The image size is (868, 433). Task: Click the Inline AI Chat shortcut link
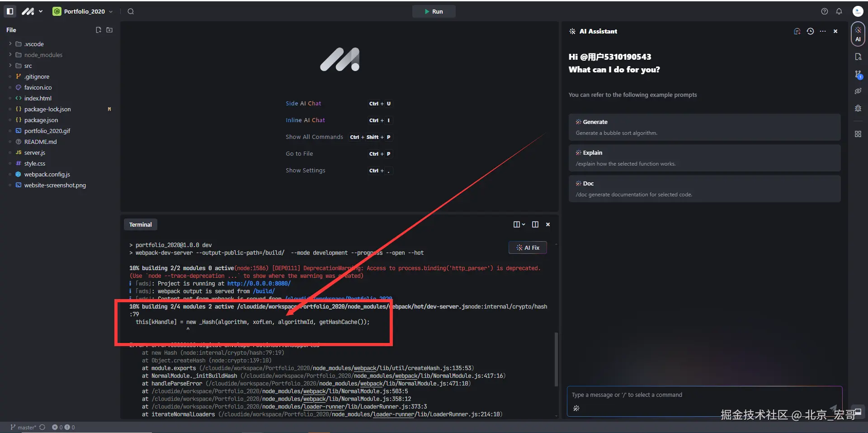pos(305,120)
